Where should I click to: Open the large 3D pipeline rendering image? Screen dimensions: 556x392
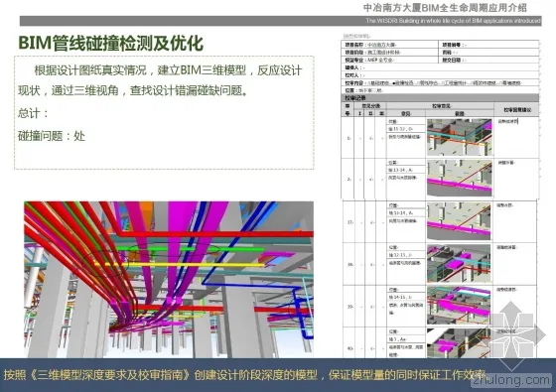(169, 279)
